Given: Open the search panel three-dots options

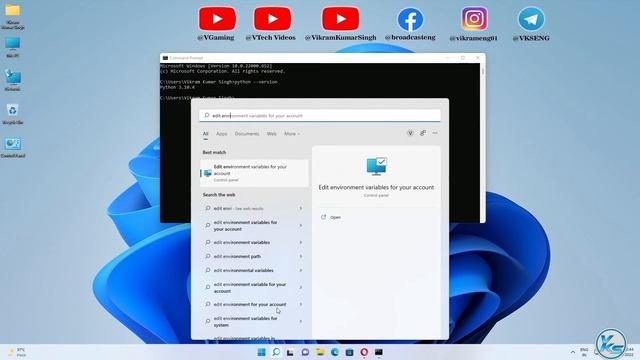Looking at the screenshot, I should tap(435, 133).
